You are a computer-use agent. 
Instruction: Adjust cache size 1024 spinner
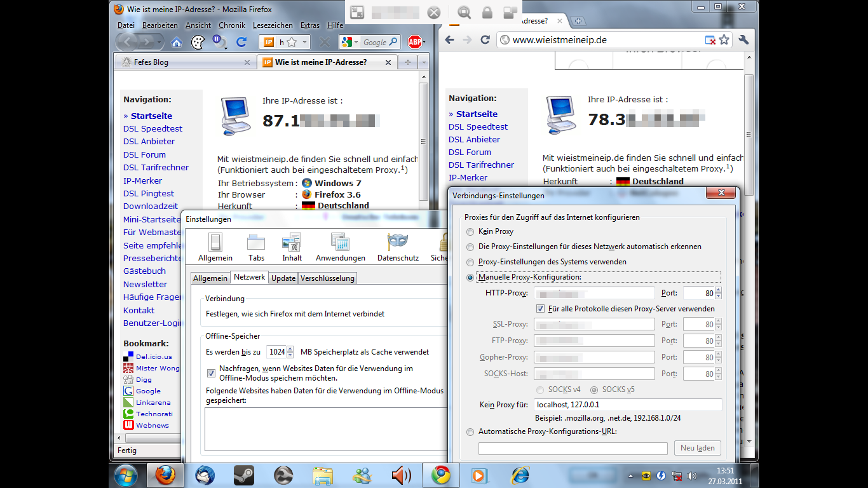[x=290, y=351]
